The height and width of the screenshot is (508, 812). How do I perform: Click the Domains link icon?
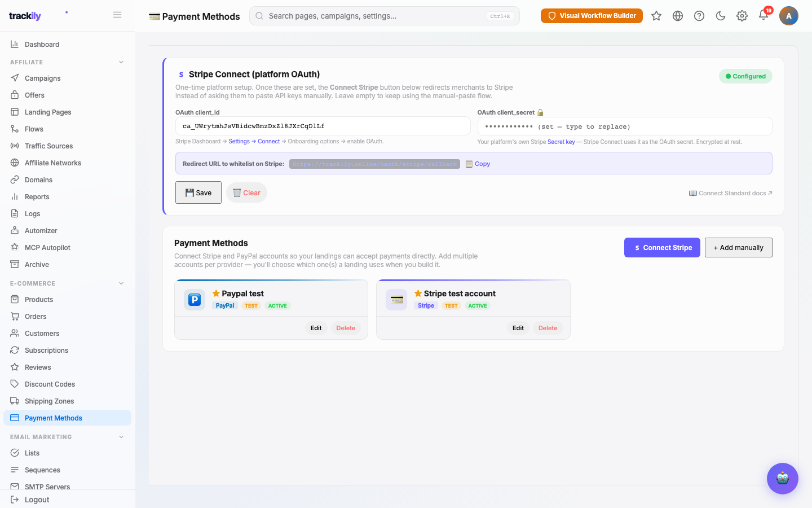pos(15,179)
